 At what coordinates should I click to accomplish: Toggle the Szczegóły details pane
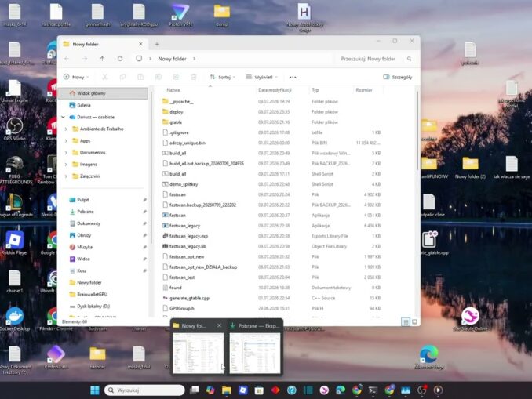click(397, 77)
